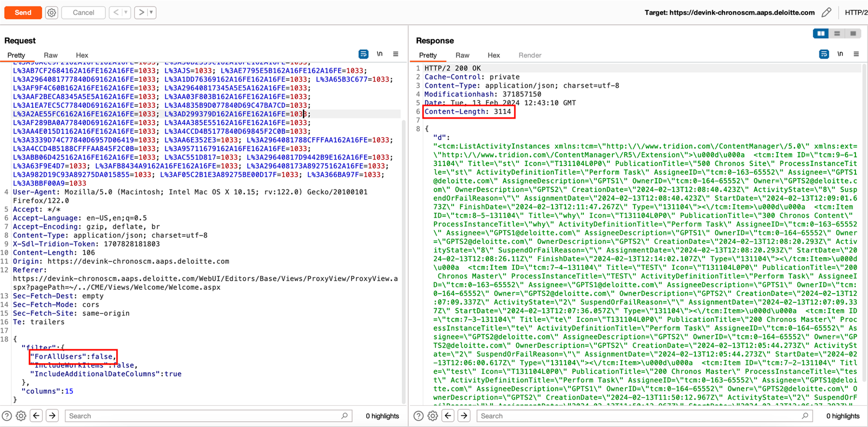Click the Origin header line
The image size is (868, 427).
click(x=121, y=261)
